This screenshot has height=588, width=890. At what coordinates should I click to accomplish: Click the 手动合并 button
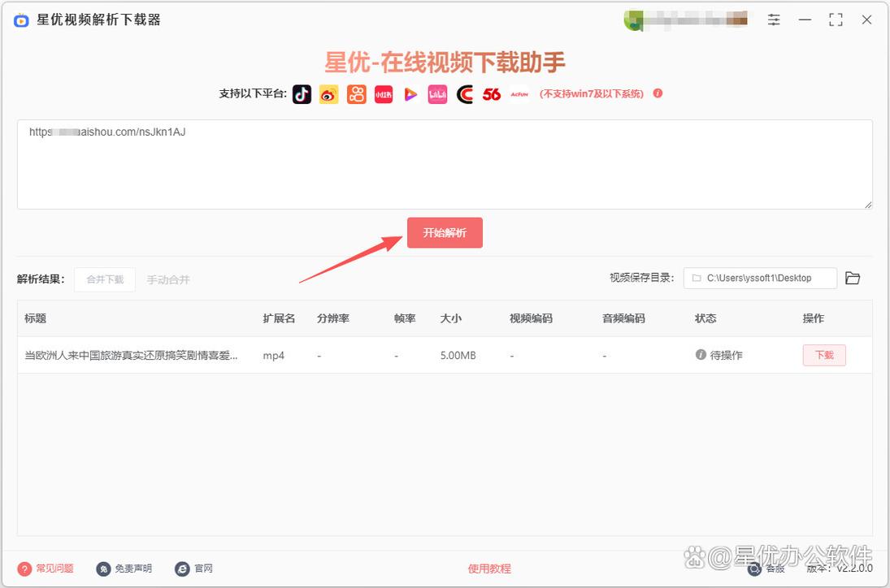click(x=168, y=279)
